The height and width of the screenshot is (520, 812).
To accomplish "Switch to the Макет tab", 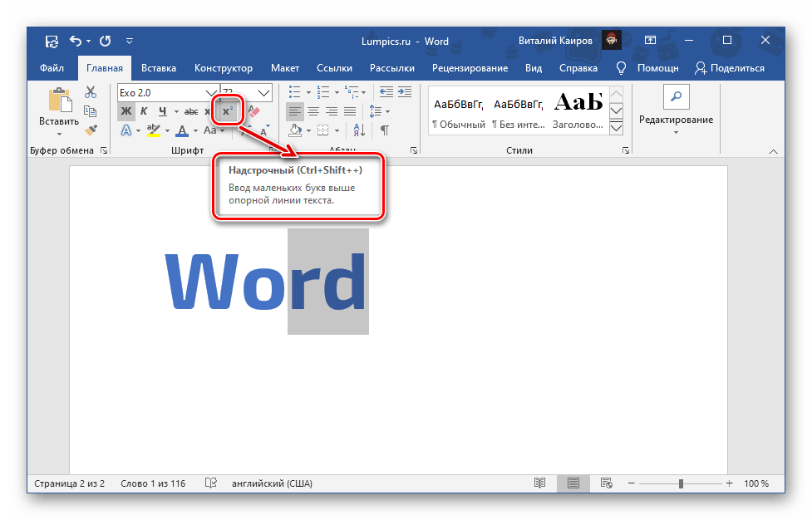I will pyautogui.click(x=285, y=68).
